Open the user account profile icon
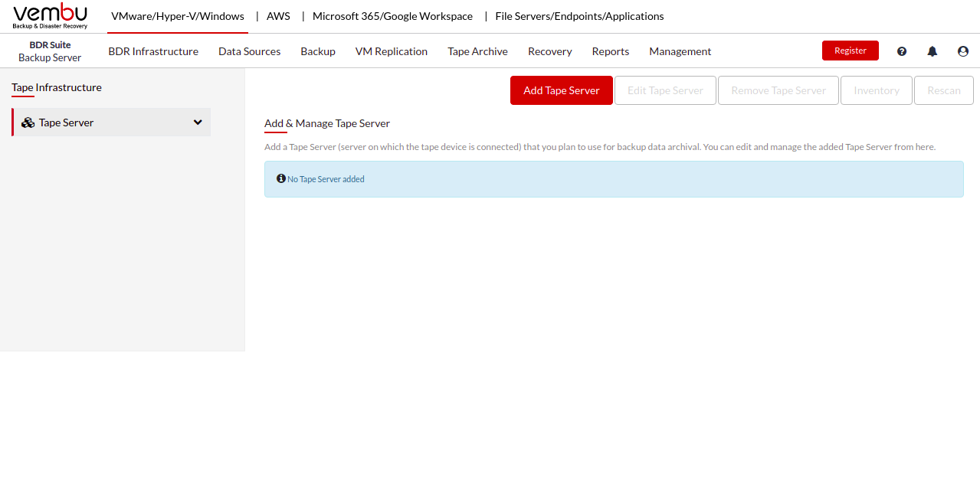The height and width of the screenshot is (503, 980). (963, 51)
